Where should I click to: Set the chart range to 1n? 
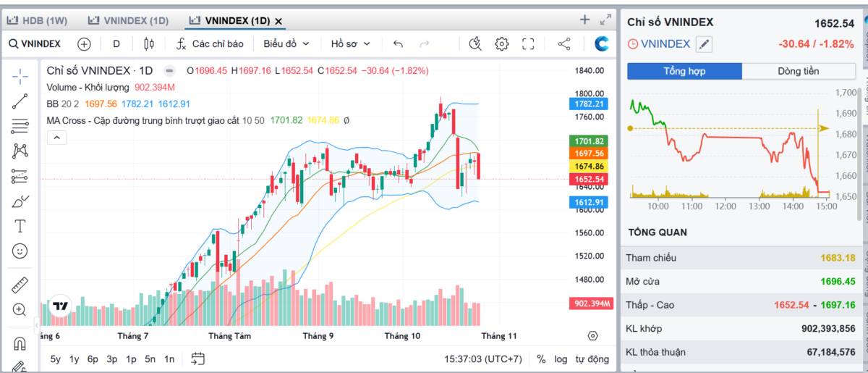coord(169,359)
